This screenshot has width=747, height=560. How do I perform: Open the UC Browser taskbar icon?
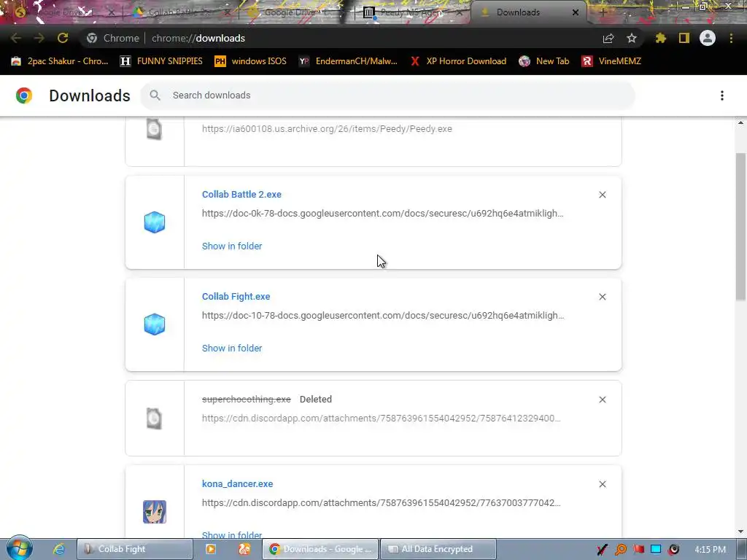click(244, 549)
